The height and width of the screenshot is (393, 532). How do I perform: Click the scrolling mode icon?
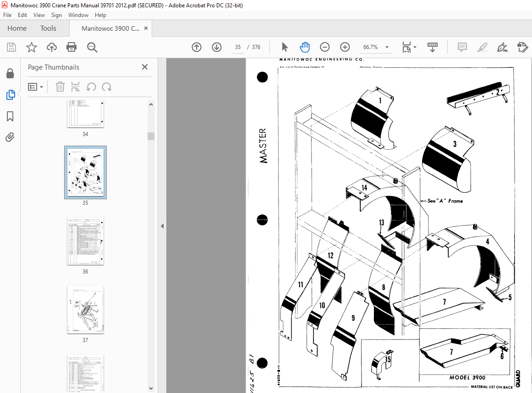pos(432,47)
